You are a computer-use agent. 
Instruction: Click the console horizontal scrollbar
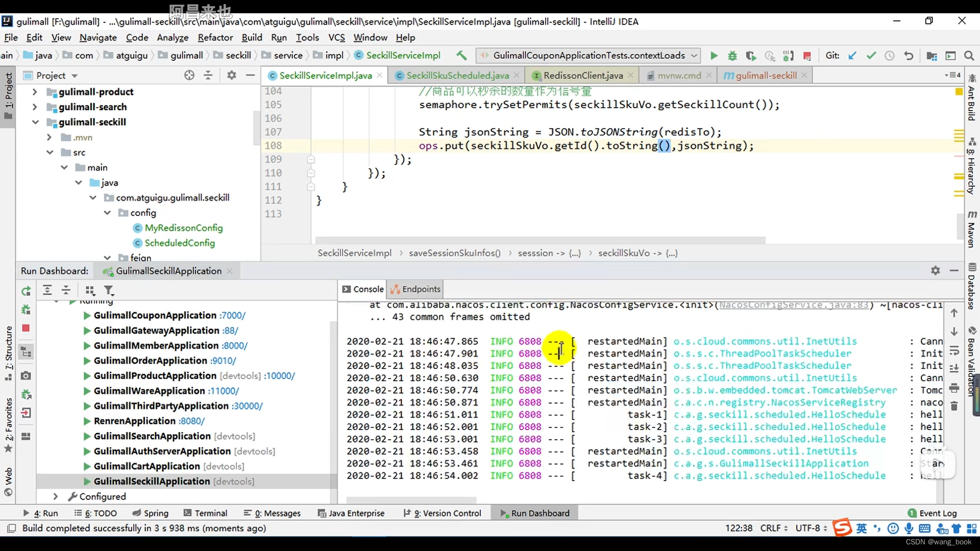coord(411,500)
